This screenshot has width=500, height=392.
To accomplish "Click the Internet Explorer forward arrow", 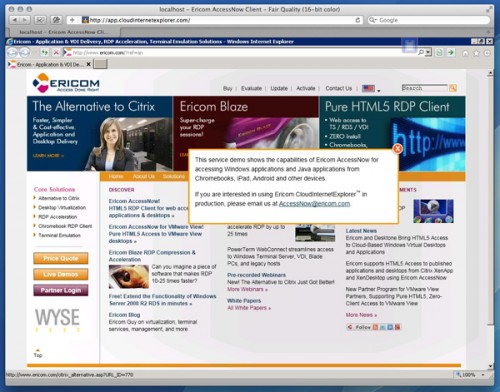I will (x=24, y=53).
